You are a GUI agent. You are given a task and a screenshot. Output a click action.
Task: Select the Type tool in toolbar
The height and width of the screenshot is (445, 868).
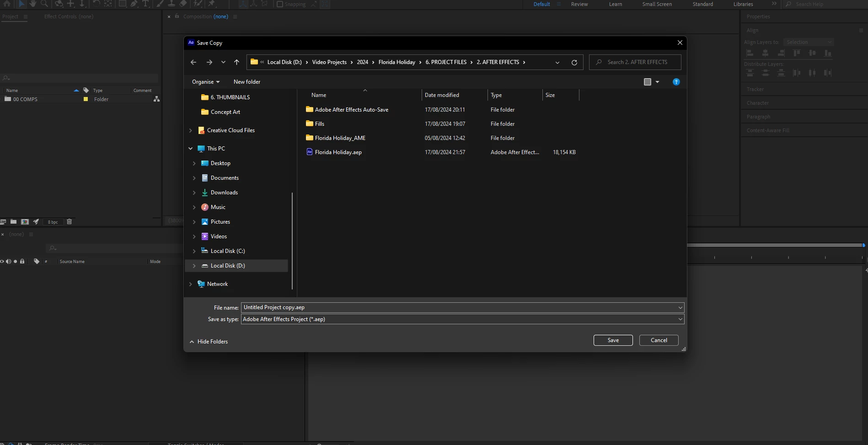tap(145, 4)
